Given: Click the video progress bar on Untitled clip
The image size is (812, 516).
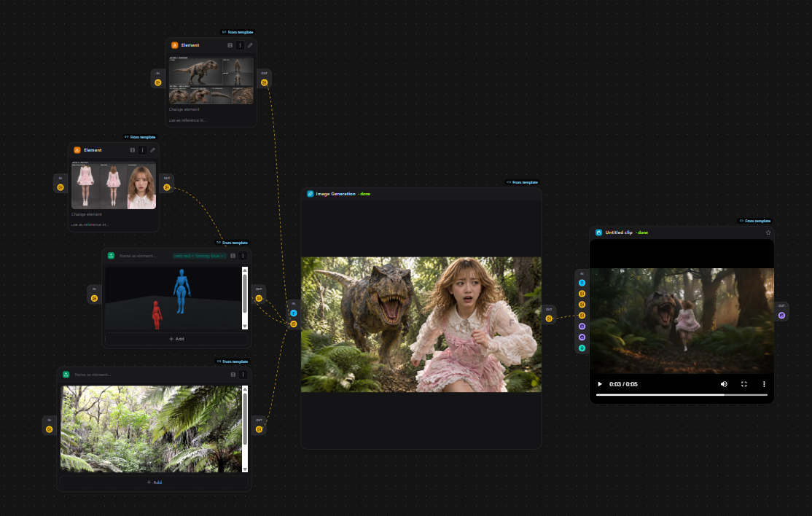Looking at the screenshot, I should pos(682,395).
